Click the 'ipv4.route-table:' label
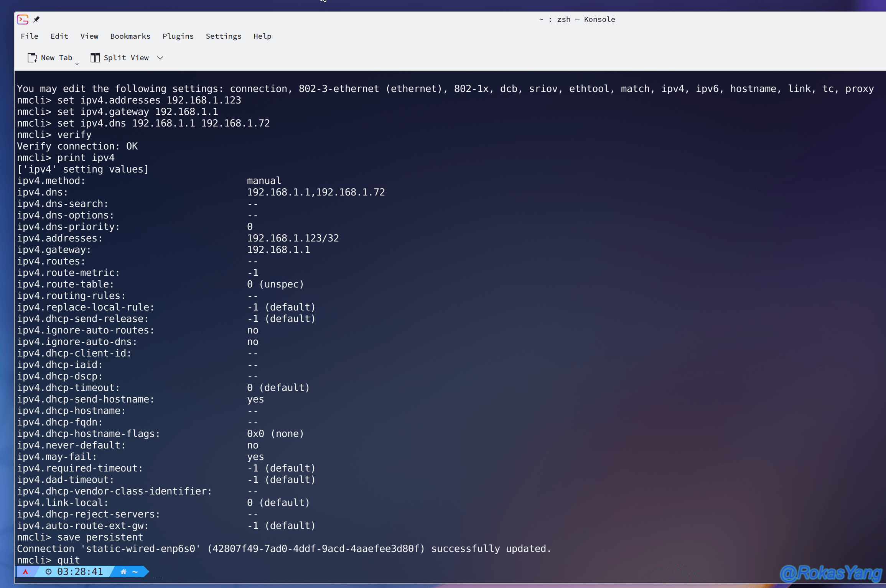 click(x=66, y=284)
